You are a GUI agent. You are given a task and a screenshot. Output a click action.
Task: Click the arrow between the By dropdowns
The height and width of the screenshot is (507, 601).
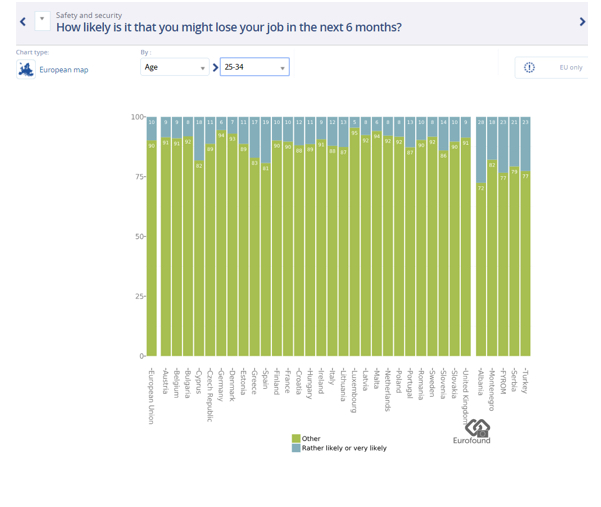[215, 68]
